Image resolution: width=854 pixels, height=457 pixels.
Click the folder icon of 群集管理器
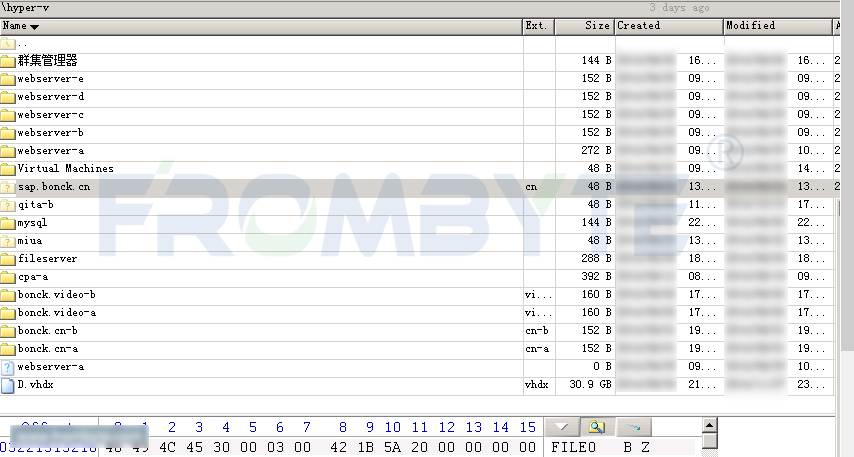tap(8, 60)
